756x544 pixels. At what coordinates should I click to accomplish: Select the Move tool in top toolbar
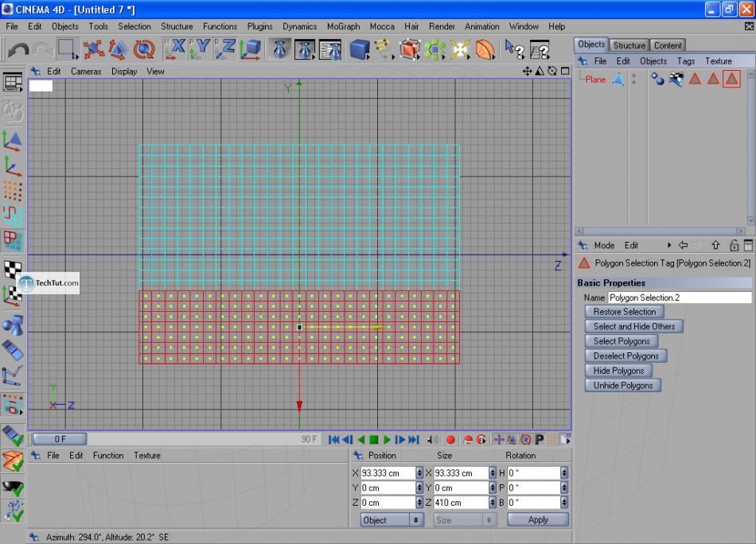pos(94,50)
